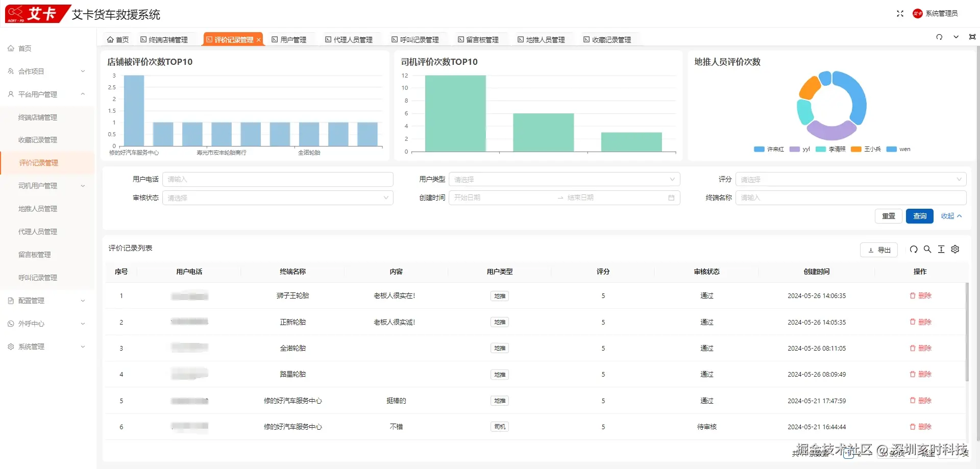The height and width of the screenshot is (469, 980).
Task: Expand the 外呼中心 sidebar menu
Action: click(48, 324)
